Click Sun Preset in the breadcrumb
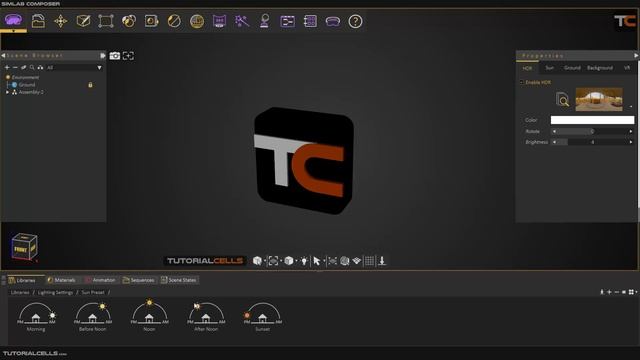640x360 pixels. [93, 293]
